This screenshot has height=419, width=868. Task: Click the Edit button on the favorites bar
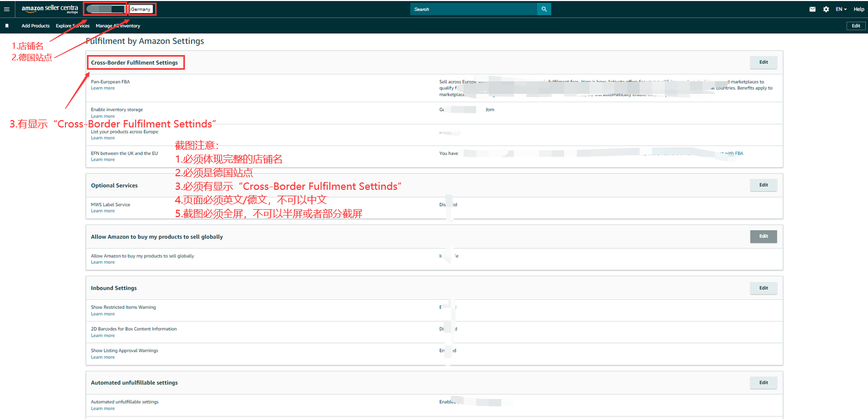[x=856, y=26]
